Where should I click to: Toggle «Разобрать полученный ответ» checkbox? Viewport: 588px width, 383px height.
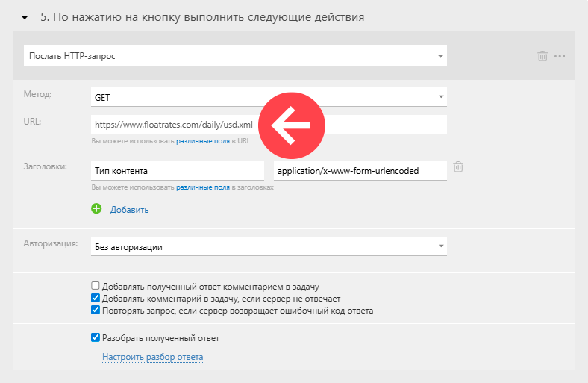[x=95, y=338]
